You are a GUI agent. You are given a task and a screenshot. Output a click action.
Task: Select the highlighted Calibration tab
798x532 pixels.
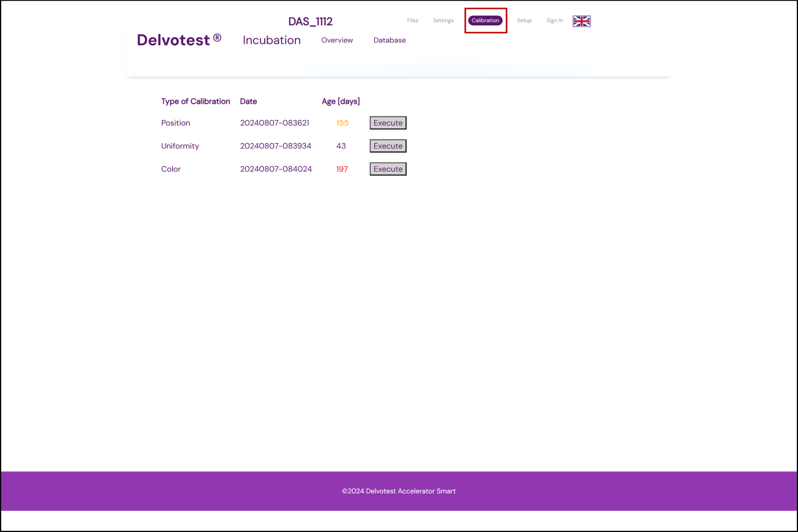485,21
